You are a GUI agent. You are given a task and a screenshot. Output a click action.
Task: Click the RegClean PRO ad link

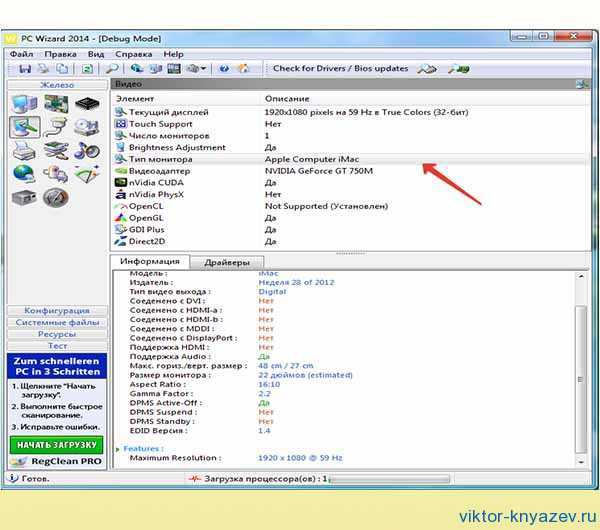tap(57, 462)
